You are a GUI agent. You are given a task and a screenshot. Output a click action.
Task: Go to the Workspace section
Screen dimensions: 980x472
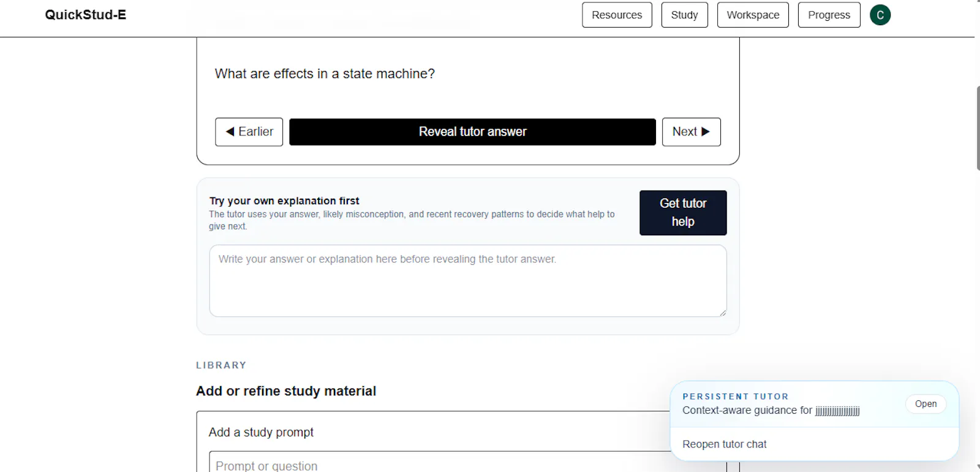point(753,15)
